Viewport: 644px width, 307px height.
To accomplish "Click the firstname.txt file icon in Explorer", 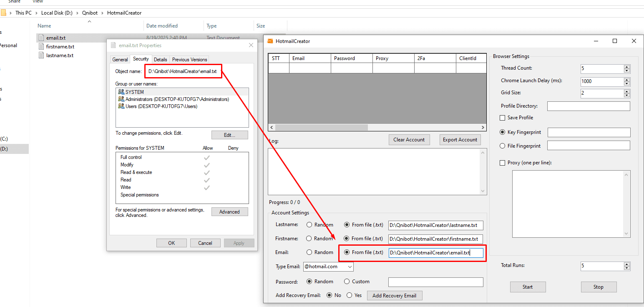I will click(x=41, y=47).
